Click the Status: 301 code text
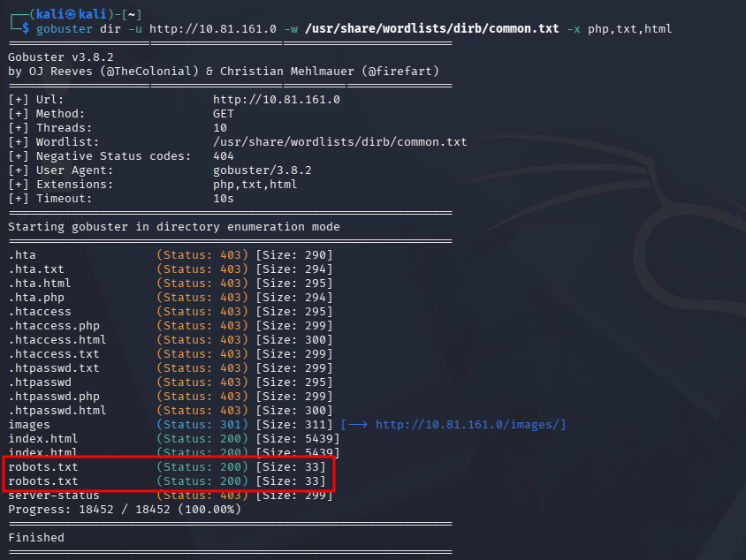The width and height of the screenshot is (746, 560). (202, 425)
